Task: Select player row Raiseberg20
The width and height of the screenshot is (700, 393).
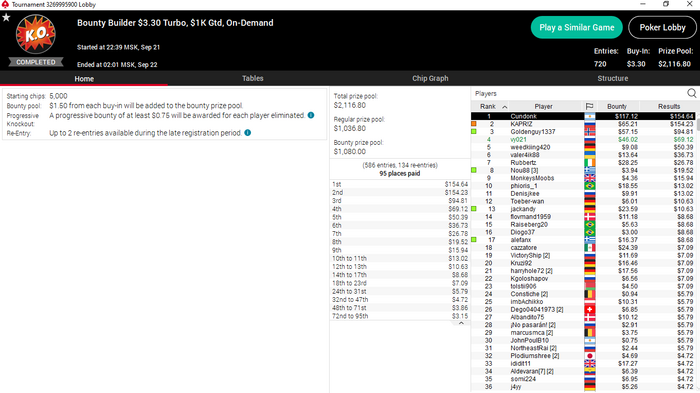Action: coord(583,225)
